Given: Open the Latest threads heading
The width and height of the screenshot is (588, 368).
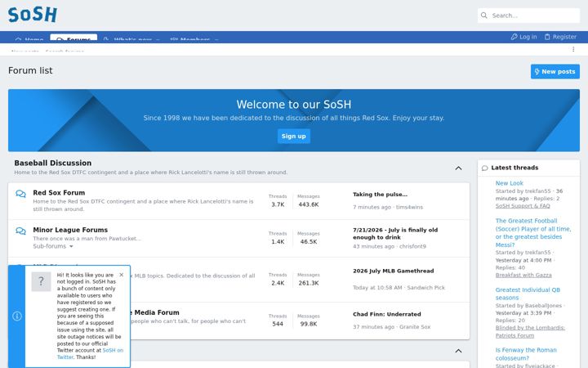Looking at the screenshot, I should pyautogui.click(x=514, y=168).
